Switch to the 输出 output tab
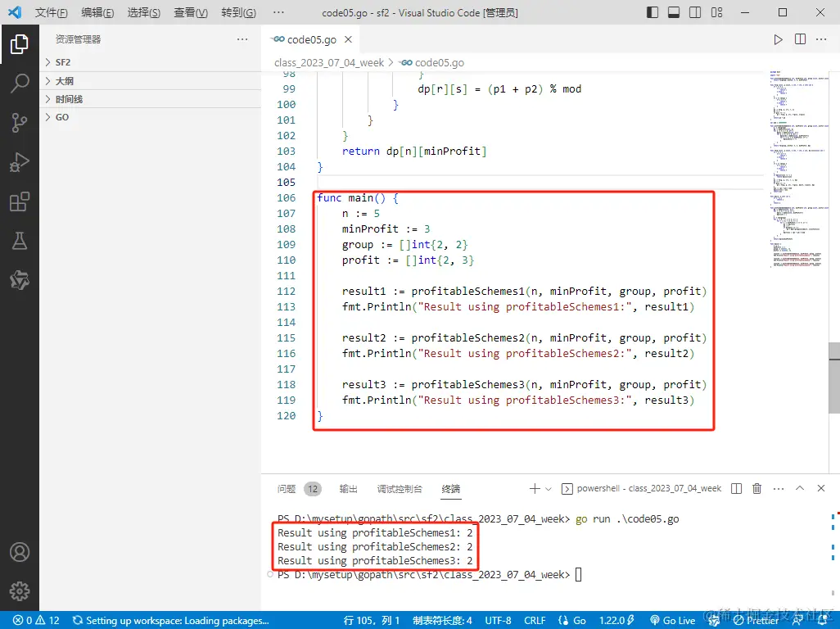The height and width of the screenshot is (629, 840). point(348,489)
